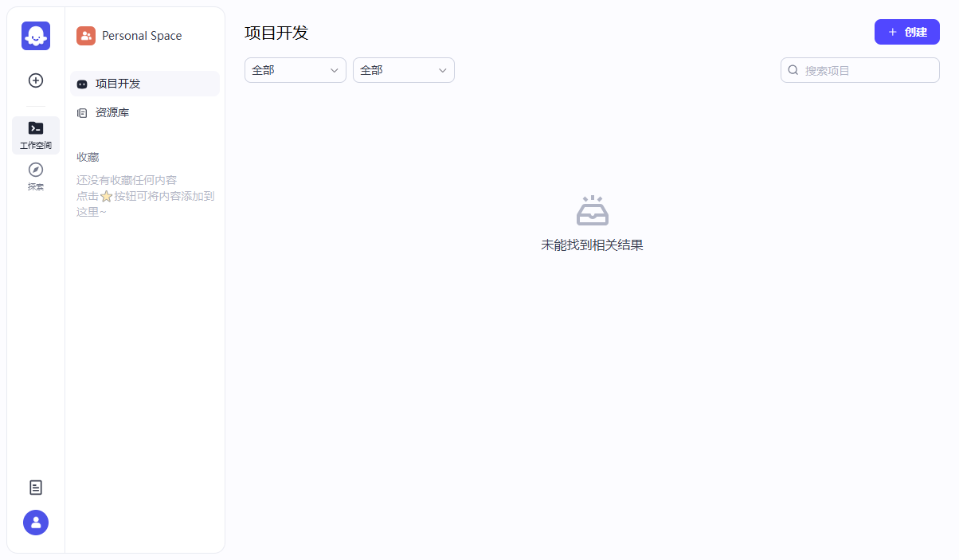Click the empty-state inbox illustration
The height and width of the screenshot is (560, 959).
coord(593,210)
